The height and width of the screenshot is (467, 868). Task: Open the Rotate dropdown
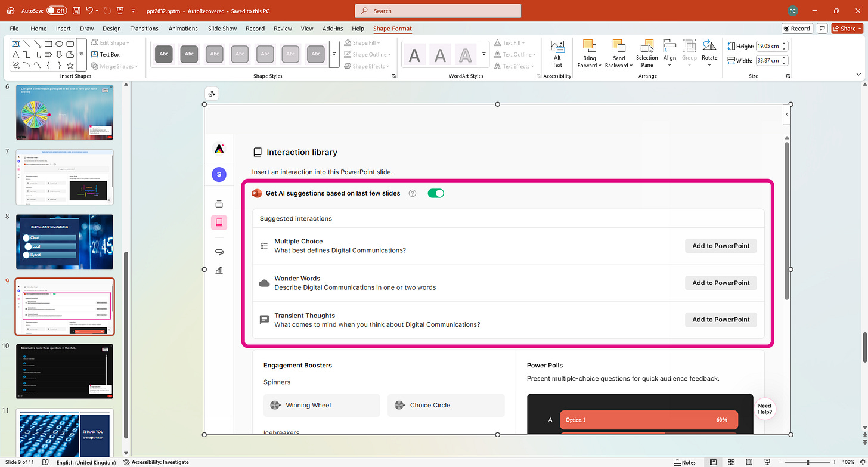coord(709,54)
